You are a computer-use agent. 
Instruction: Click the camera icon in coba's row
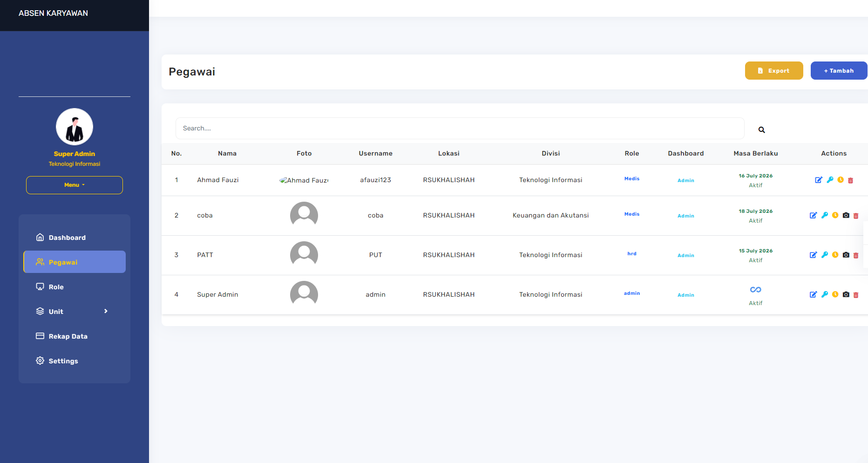(x=846, y=215)
